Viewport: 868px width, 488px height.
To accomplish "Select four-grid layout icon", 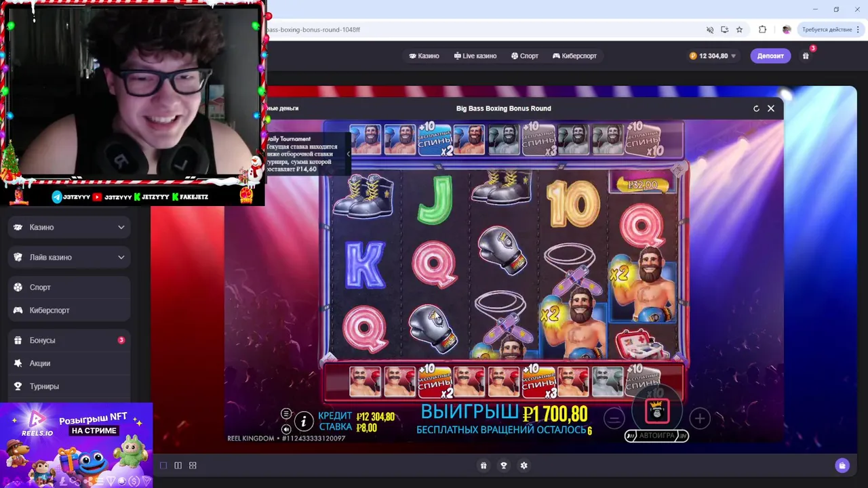I will tap(193, 466).
